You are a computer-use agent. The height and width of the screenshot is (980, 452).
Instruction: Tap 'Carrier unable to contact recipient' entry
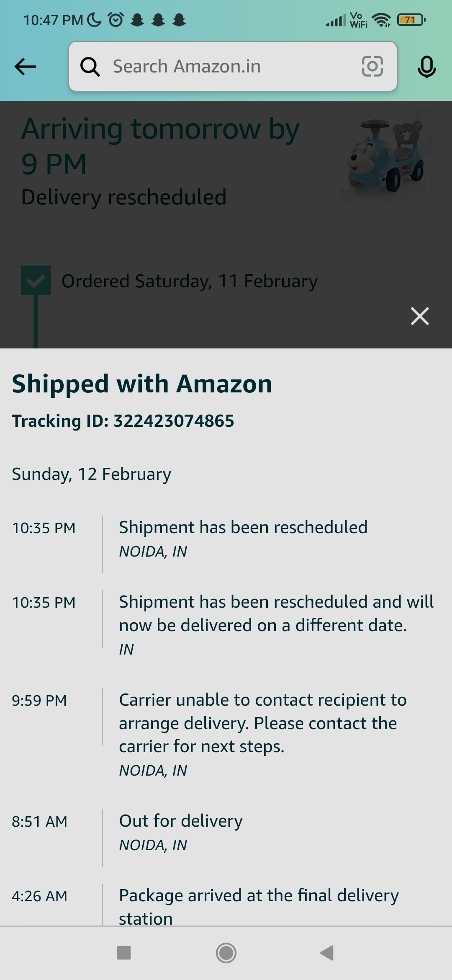click(x=262, y=723)
